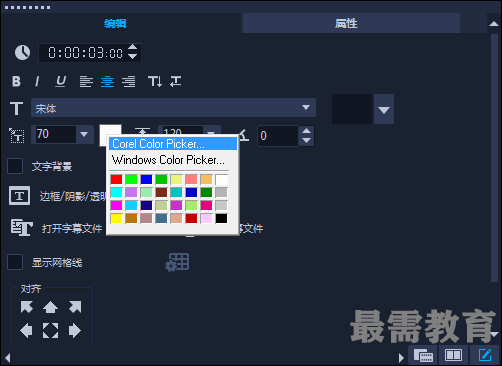The height and width of the screenshot is (366, 502).
Task: Click the blue edit pencil icon
Action: [484, 355]
